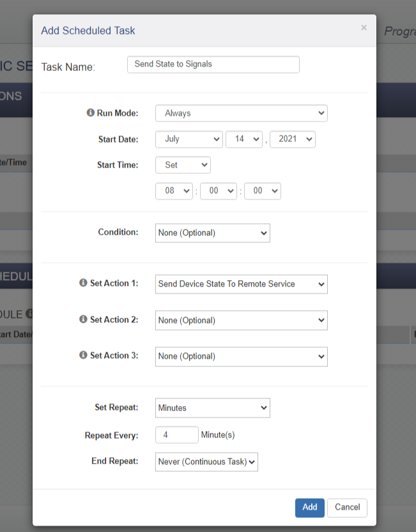Dismiss the Add Scheduled Task dialog via the X
This screenshot has width=416, height=532.
pos(364,27)
